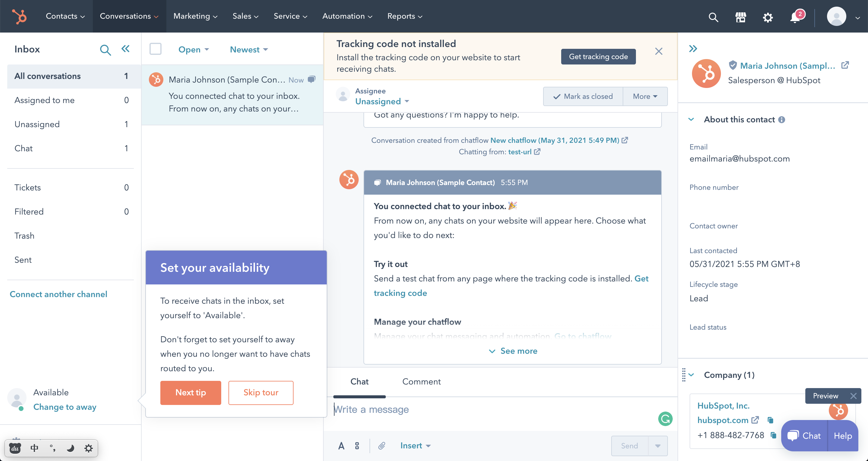Open the Send options arrow
868x461 pixels.
click(x=658, y=446)
